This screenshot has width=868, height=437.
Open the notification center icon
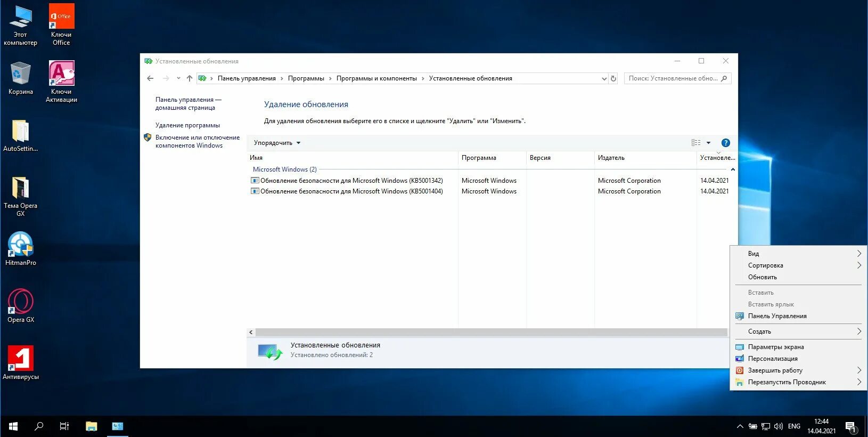tap(850, 426)
